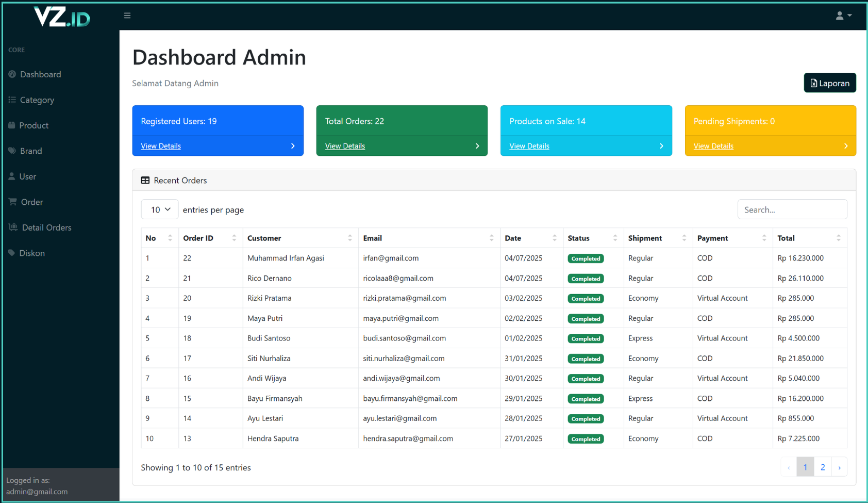Click the next page arrow
Image resolution: width=868 pixels, height=503 pixels.
tap(840, 467)
